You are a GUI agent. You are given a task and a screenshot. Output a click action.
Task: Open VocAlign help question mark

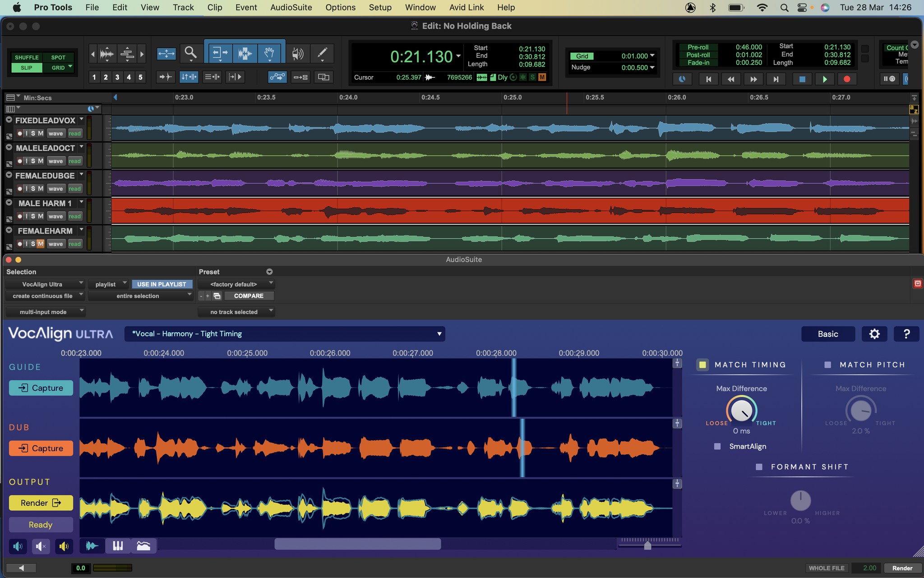906,334
